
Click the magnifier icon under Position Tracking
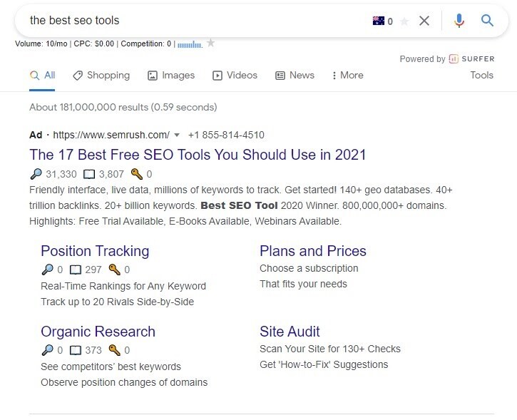click(48, 270)
